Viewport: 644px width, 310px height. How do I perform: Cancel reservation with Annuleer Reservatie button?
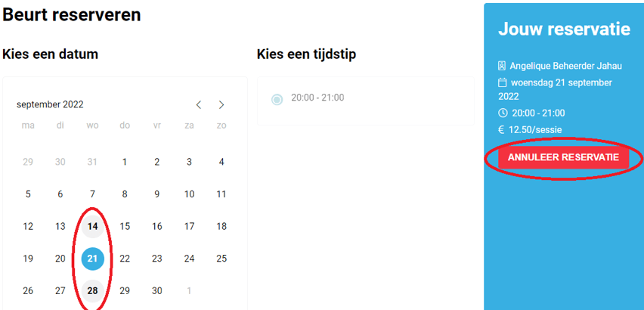(564, 158)
